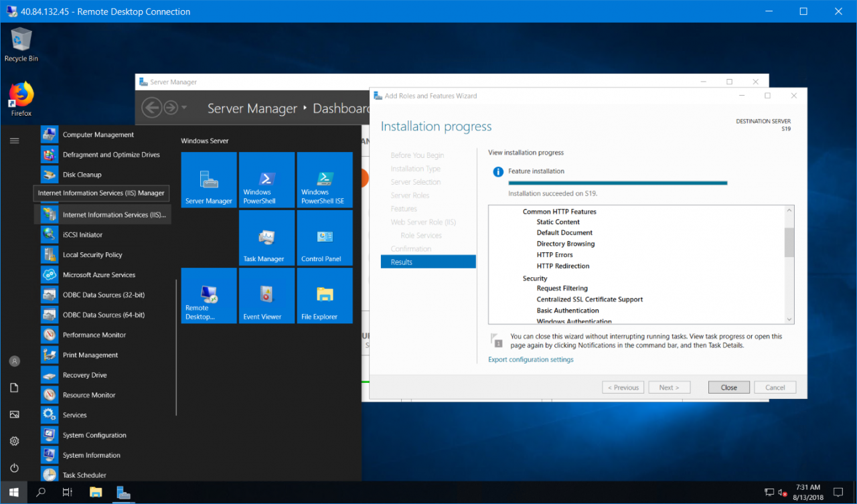This screenshot has width=857, height=504.
Task: Open the Control Panel tile
Action: [x=325, y=238]
